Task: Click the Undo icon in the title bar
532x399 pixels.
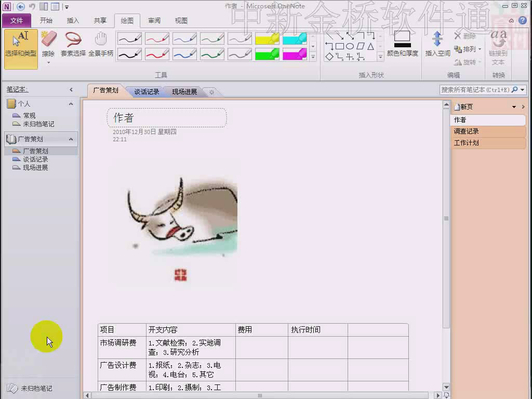Action: coord(32,6)
